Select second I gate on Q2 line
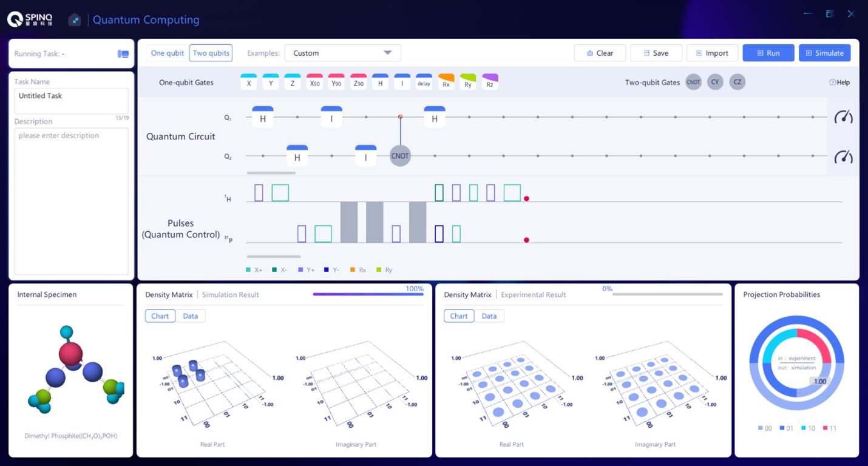The height and width of the screenshot is (466, 868). (366, 156)
